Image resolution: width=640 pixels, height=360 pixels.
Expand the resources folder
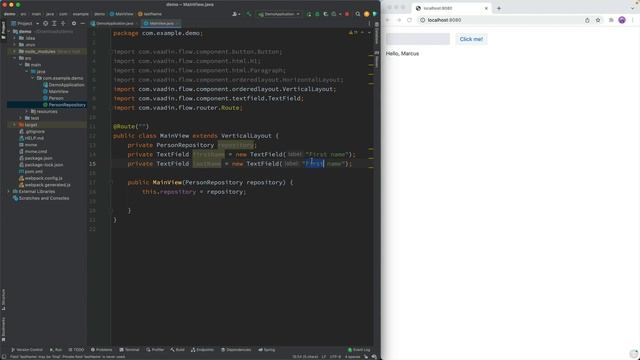click(27, 111)
